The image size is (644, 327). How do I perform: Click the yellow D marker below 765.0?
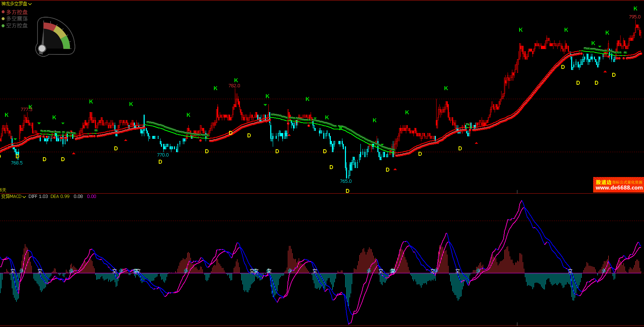pos(347,191)
